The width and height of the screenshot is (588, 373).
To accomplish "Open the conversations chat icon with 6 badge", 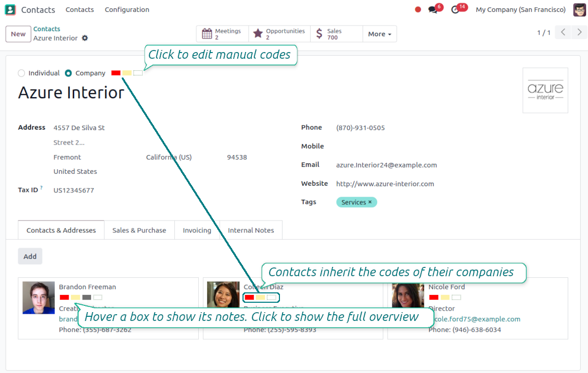I will (433, 10).
